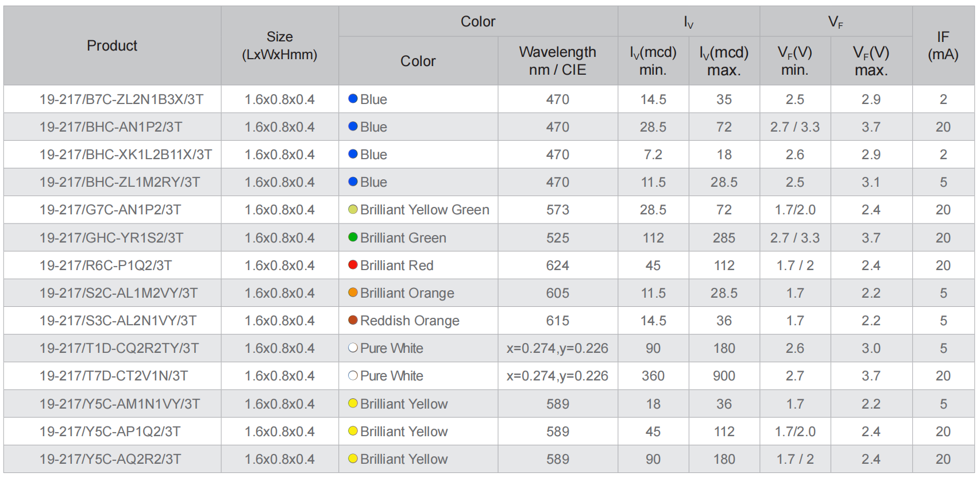Click the VF(V) min. header cell
Viewport: 980px width, 477px height.
point(794,61)
